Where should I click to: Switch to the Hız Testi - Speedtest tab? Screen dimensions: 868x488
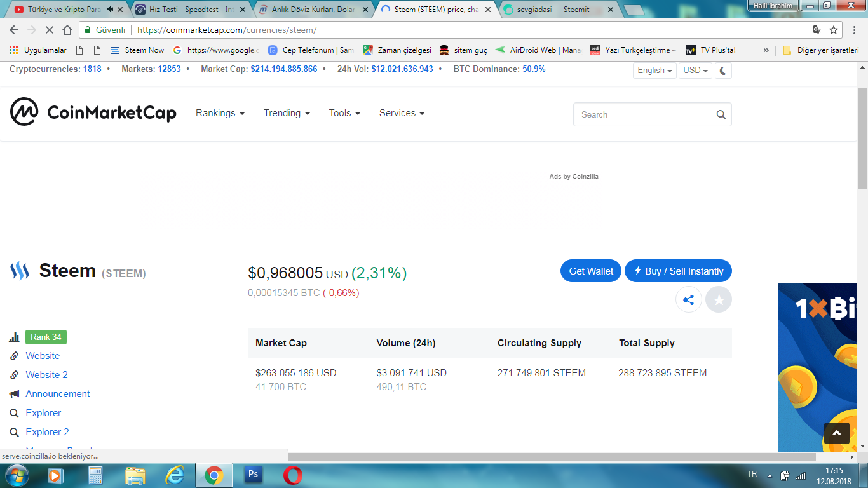191,10
